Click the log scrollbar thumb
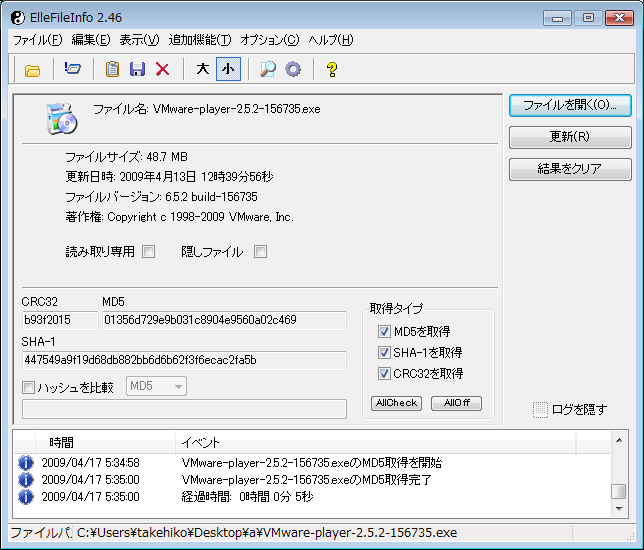The image size is (644, 550). click(619, 491)
